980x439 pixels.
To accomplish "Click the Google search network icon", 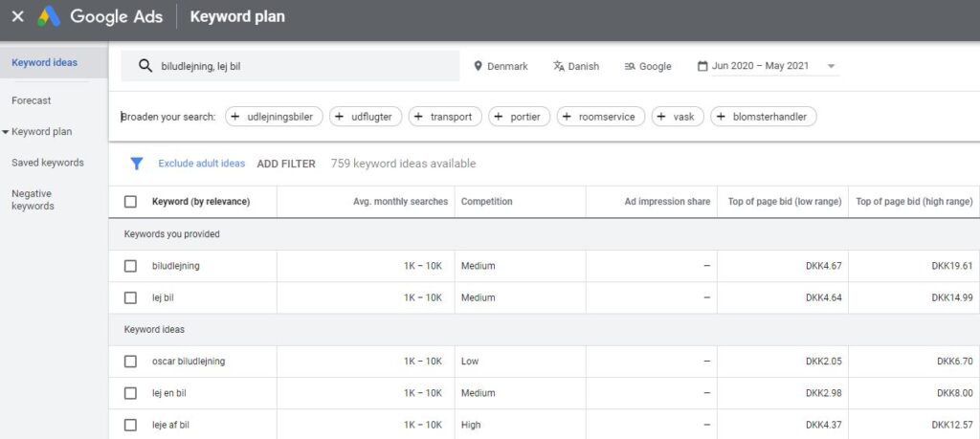I will pyautogui.click(x=630, y=66).
